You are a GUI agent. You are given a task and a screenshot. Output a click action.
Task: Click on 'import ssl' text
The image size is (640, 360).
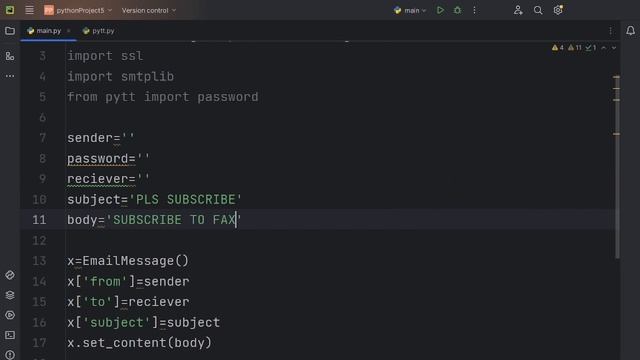pos(105,56)
